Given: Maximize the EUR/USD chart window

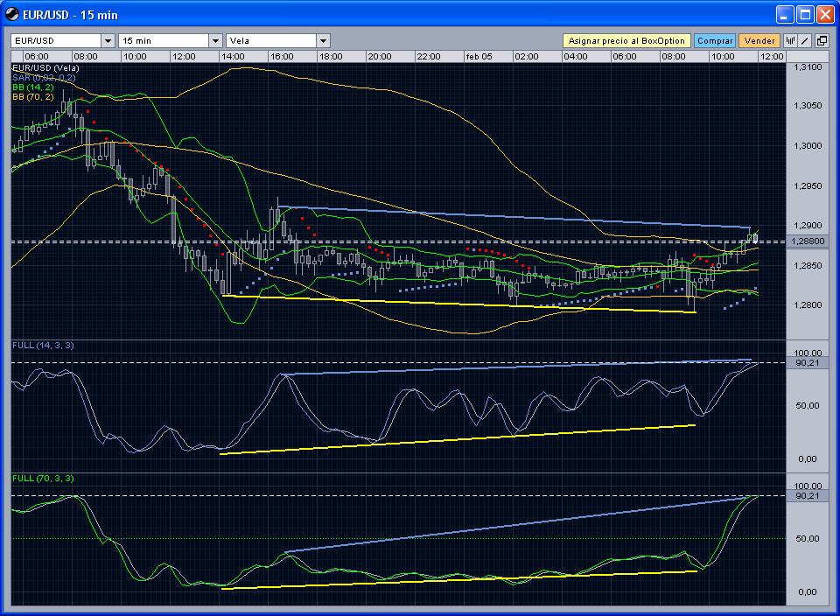Looking at the screenshot, I should 804,14.
